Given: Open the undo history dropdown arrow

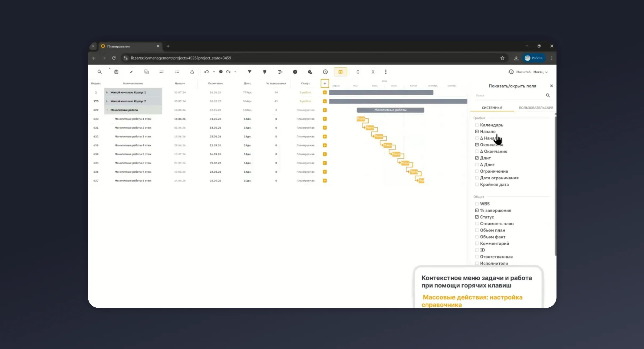Looking at the screenshot, I should 214,72.
